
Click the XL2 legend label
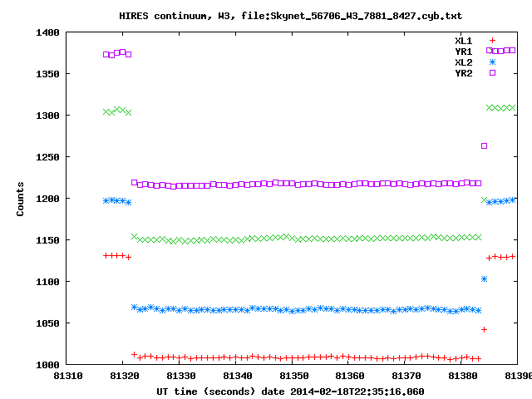pos(464,62)
